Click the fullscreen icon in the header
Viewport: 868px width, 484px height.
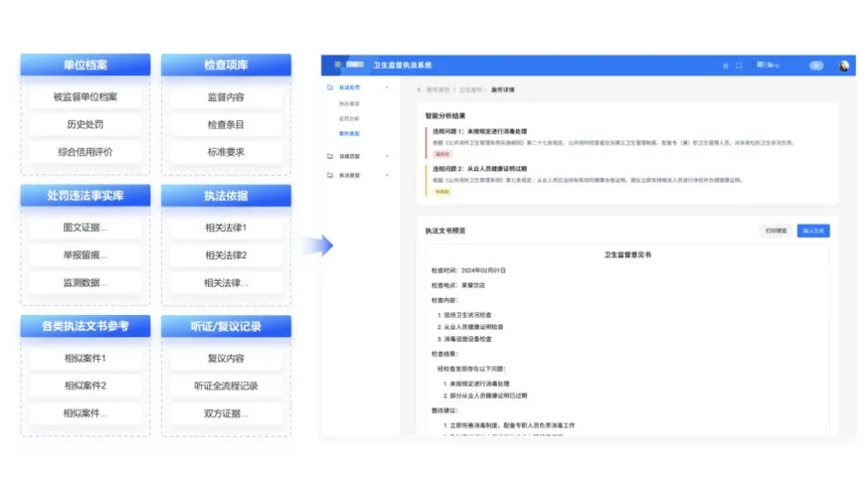tap(739, 66)
